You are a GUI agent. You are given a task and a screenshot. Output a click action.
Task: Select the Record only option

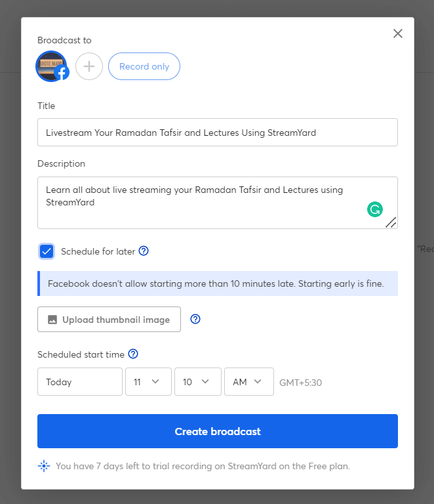click(x=144, y=66)
